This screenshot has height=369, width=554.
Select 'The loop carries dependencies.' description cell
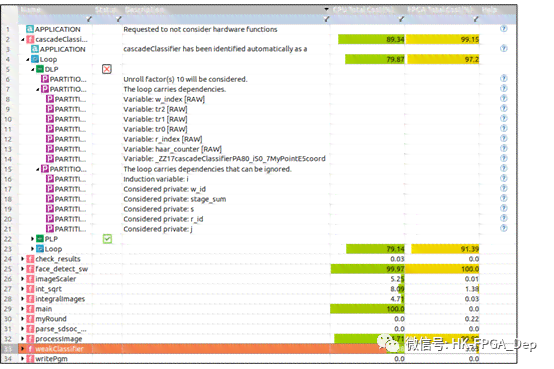click(175, 89)
